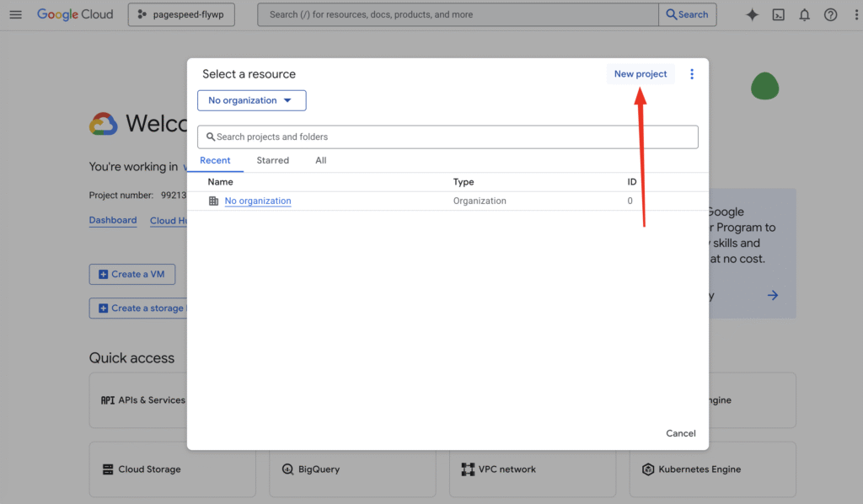Switch to the All tab
The image size is (863, 504).
[x=320, y=160]
